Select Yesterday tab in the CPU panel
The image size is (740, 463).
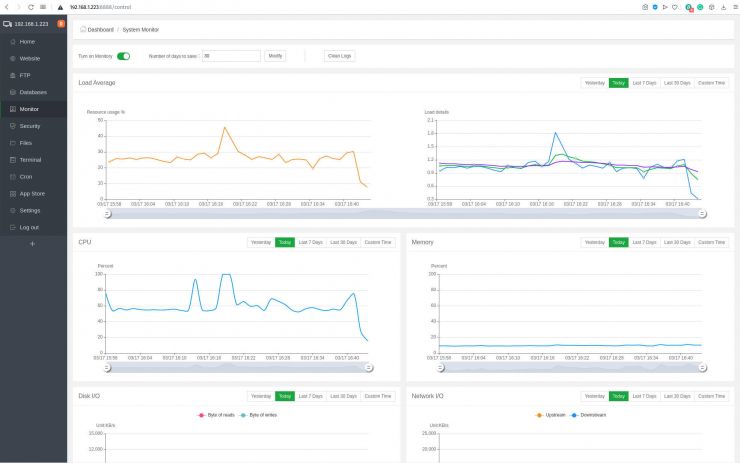pyautogui.click(x=261, y=242)
